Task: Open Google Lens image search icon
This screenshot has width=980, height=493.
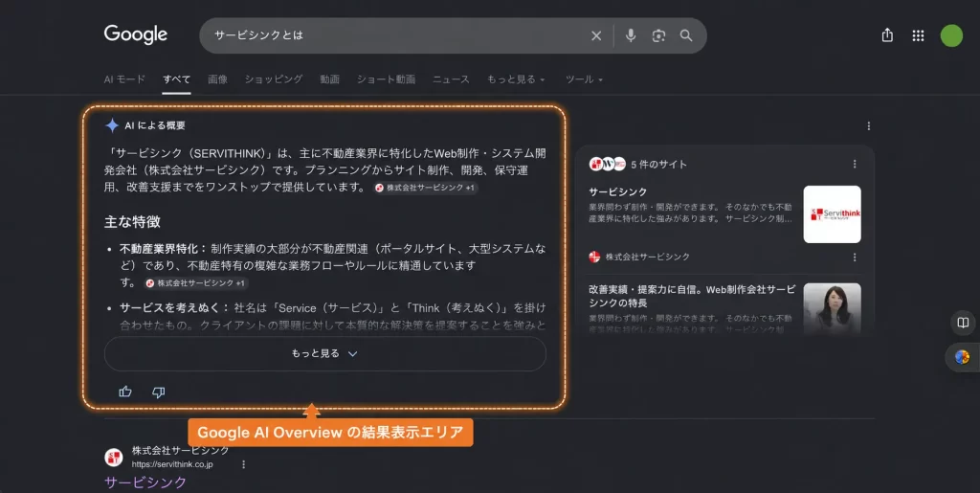Action: tap(658, 35)
